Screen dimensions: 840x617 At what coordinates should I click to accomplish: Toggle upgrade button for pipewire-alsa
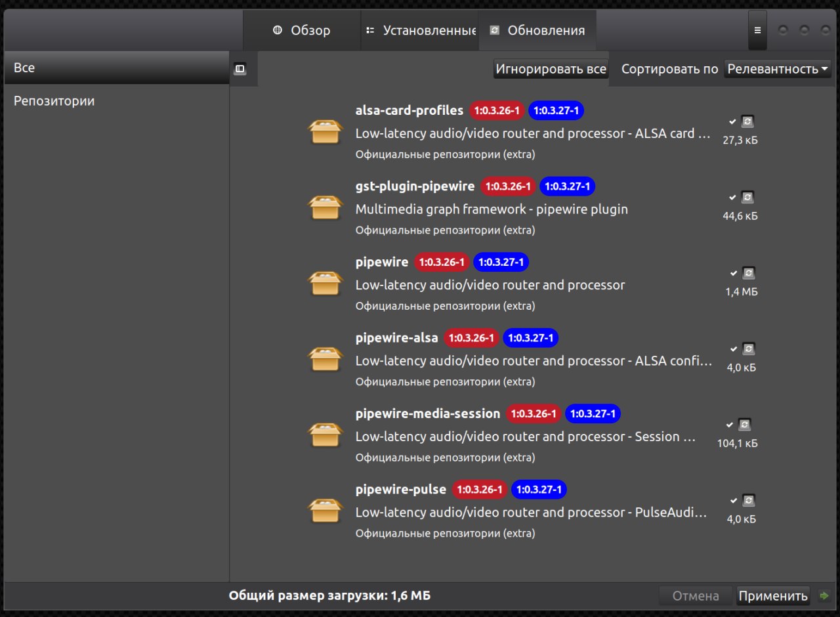point(747,349)
